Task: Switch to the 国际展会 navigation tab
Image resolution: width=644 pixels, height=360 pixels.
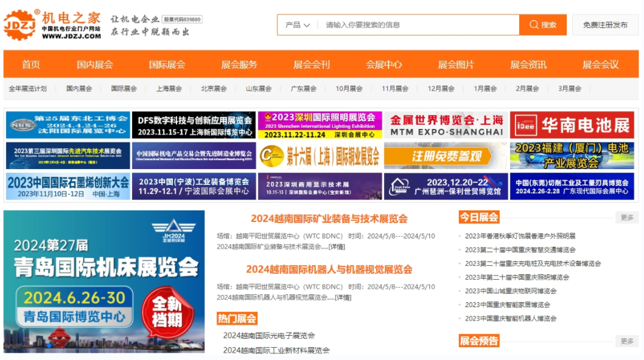Action: [x=167, y=64]
